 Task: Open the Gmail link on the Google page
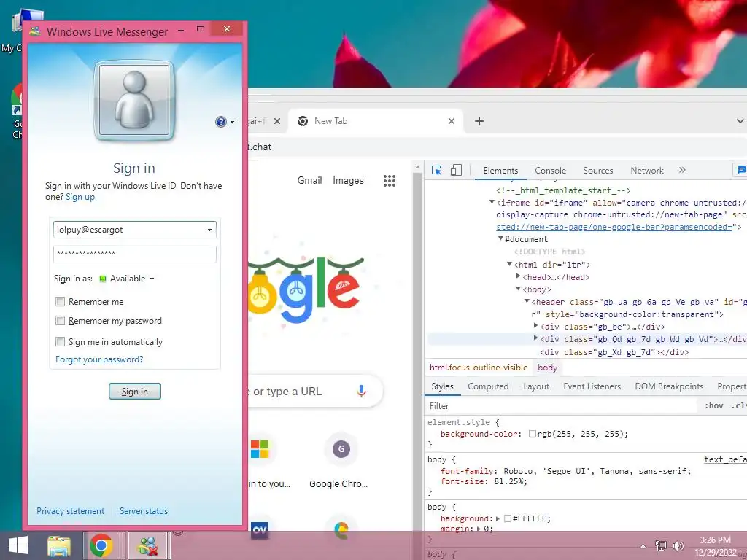pyautogui.click(x=309, y=181)
